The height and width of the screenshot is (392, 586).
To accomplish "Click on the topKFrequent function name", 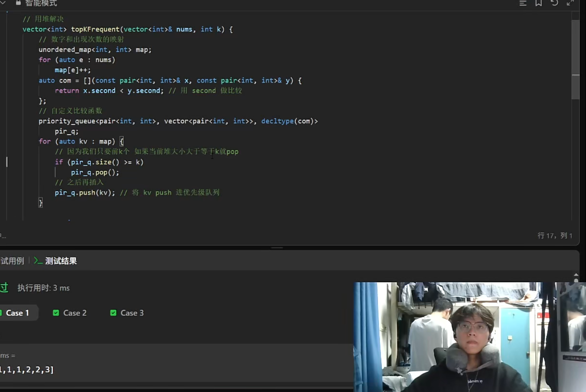I will [x=95, y=29].
